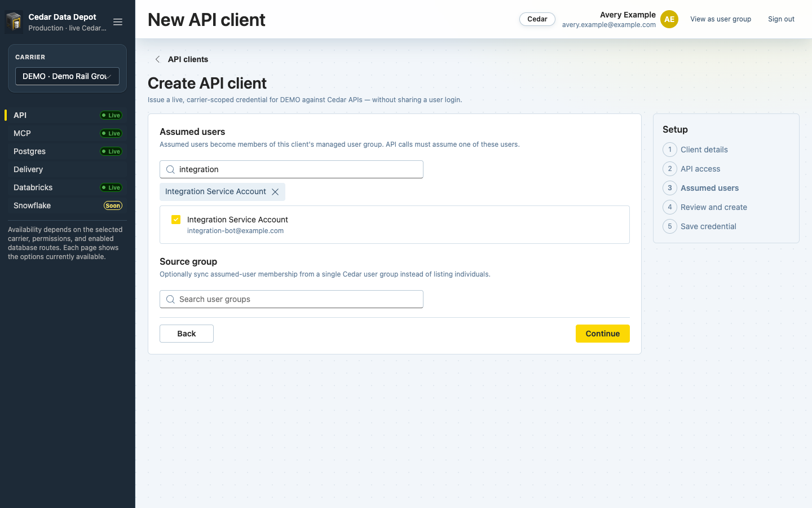Click the back chevron beside API clients
The height and width of the screenshot is (508, 812).
pos(157,59)
